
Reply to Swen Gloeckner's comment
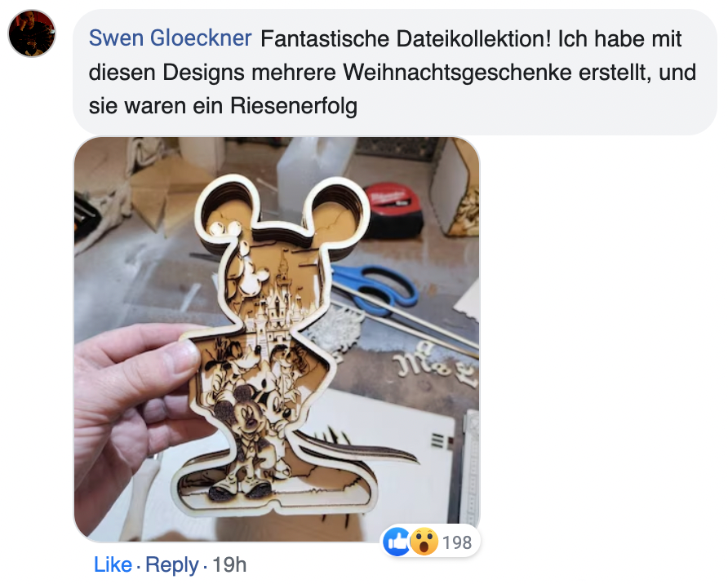[171, 564]
